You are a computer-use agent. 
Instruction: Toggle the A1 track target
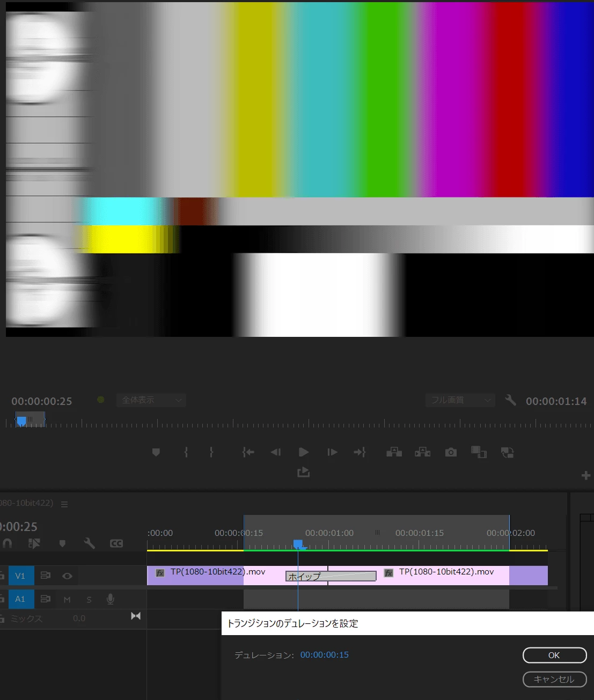(20, 599)
